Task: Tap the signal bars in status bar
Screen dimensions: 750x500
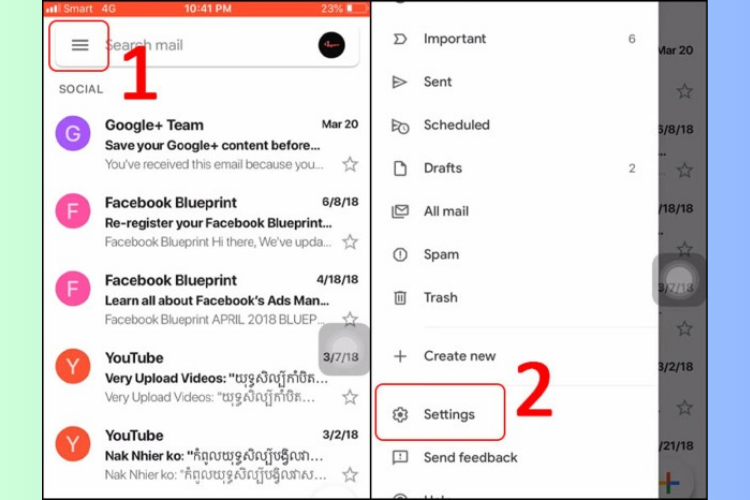Action: [x=52, y=9]
